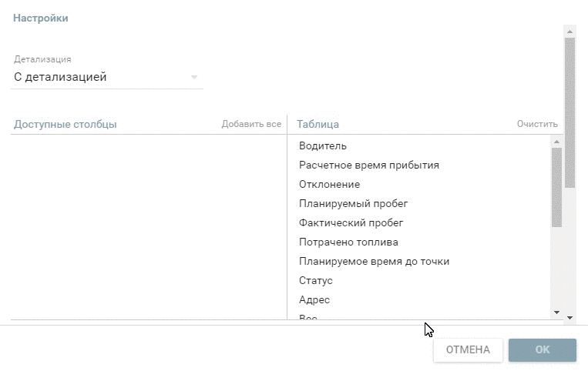Select the 'Планируемый пробег' entry
Viewport: 588px width, 371px height.
click(353, 203)
